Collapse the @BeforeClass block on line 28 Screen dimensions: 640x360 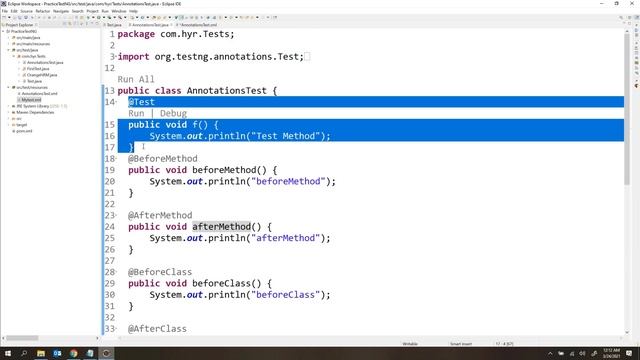point(116,272)
